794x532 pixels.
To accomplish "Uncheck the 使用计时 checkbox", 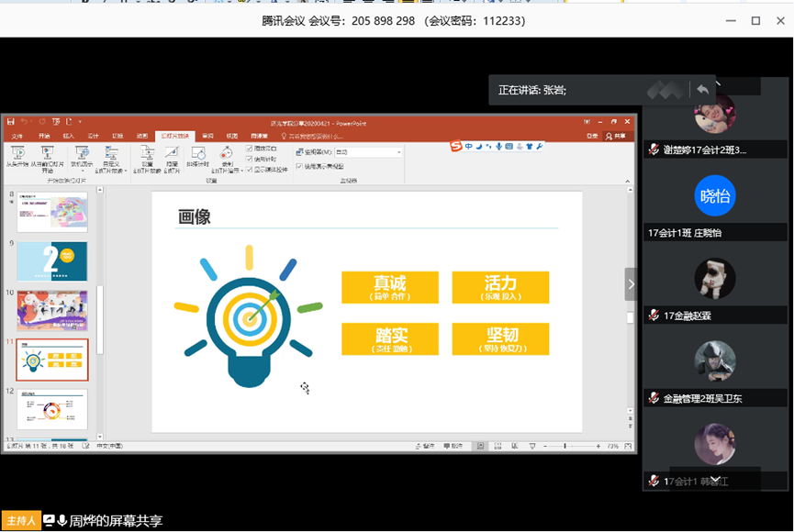I will click(x=250, y=159).
